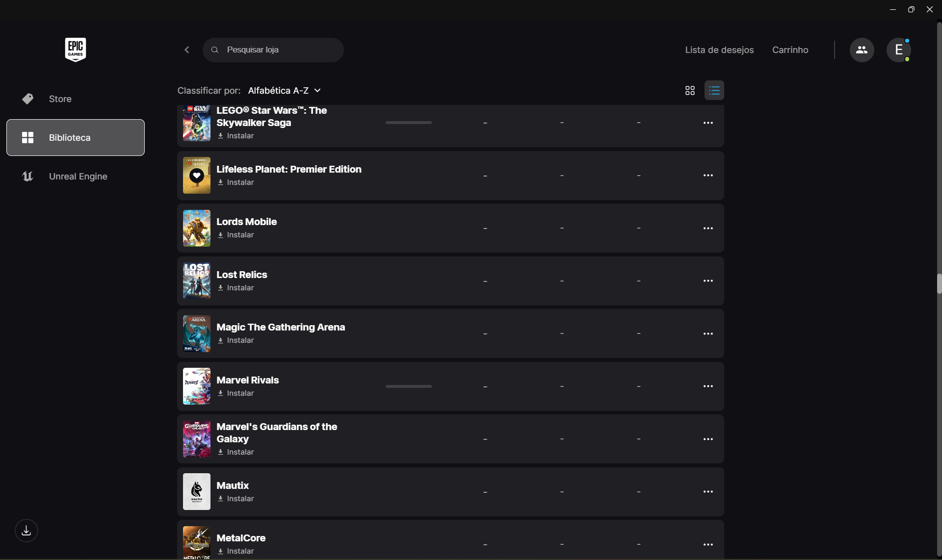Click the Epic Games logo icon
This screenshot has width=942, height=560.
[75, 50]
